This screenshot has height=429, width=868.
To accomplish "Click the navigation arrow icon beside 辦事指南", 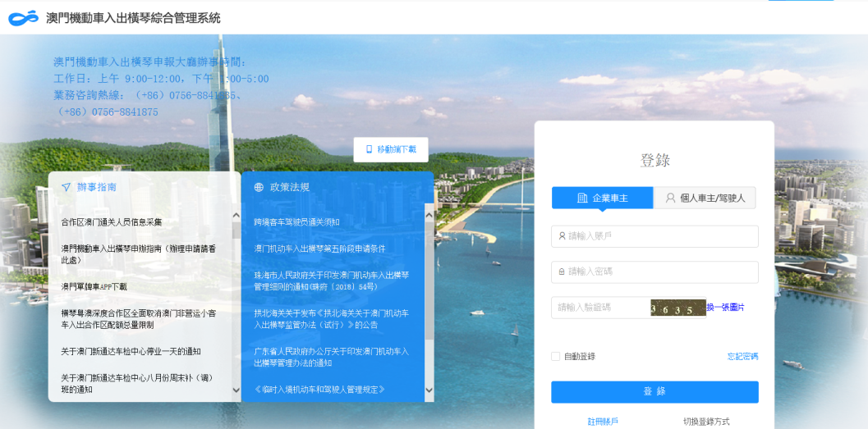I will click(x=66, y=187).
